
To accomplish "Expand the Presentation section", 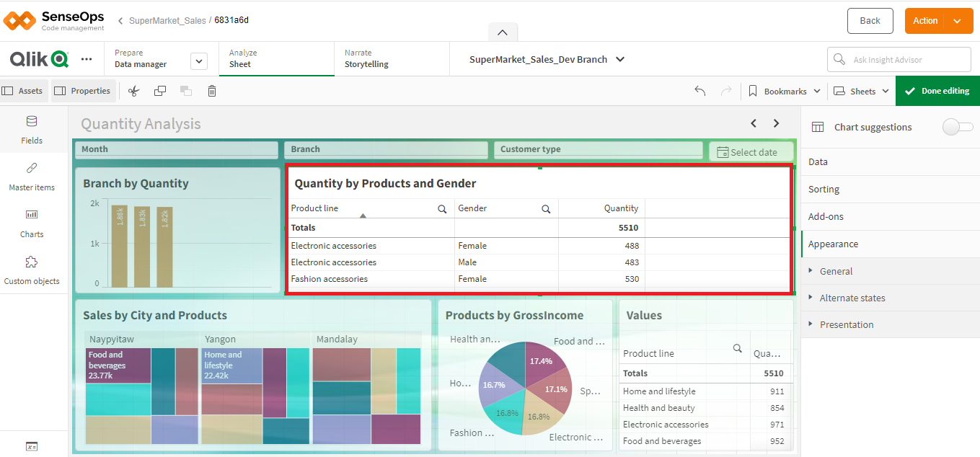I will (x=846, y=324).
